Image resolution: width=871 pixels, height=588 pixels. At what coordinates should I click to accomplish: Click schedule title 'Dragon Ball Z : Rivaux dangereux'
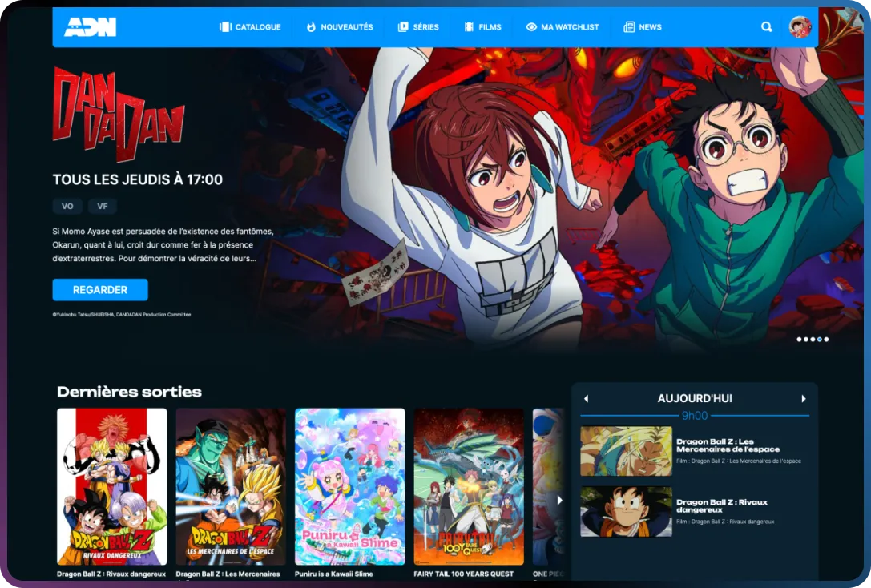(x=722, y=505)
